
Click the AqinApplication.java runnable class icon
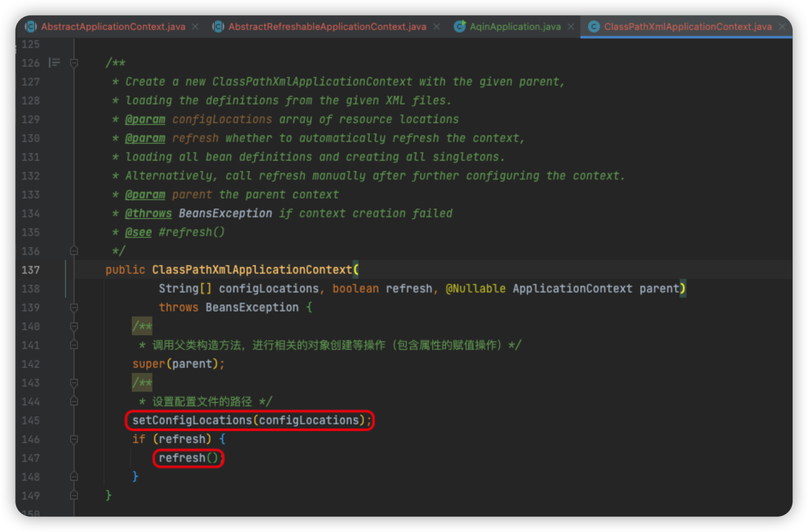tap(460, 26)
